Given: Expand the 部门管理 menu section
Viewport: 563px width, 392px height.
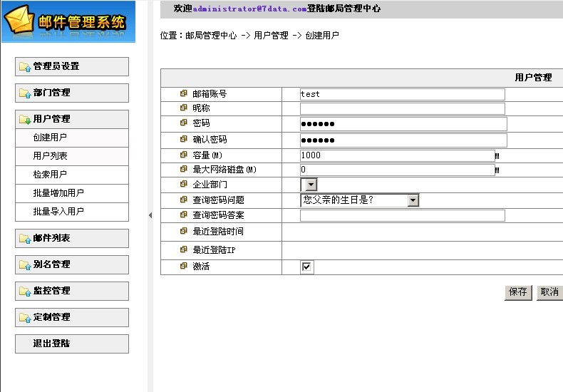Looking at the screenshot, I should [72, 93].
